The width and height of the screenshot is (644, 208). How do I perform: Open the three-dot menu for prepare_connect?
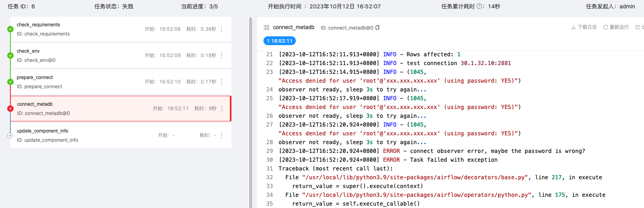coord(221,82)
